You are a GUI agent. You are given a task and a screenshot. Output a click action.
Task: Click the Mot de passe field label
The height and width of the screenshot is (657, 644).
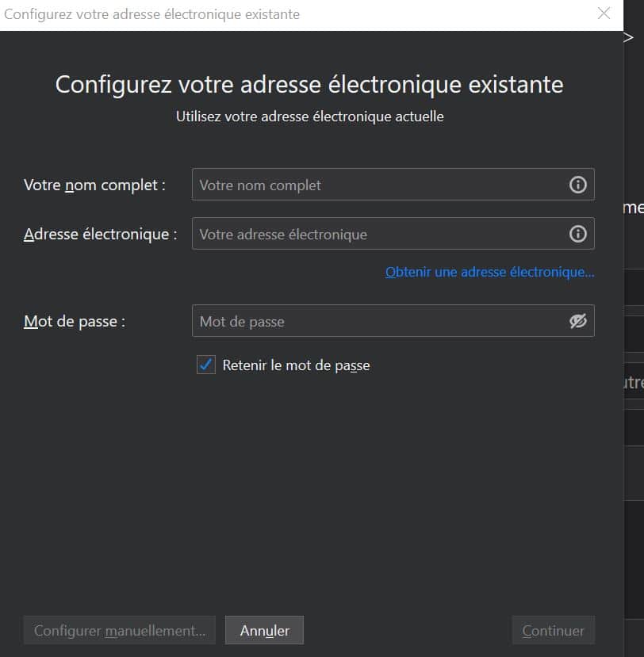(x=75, y=321)
